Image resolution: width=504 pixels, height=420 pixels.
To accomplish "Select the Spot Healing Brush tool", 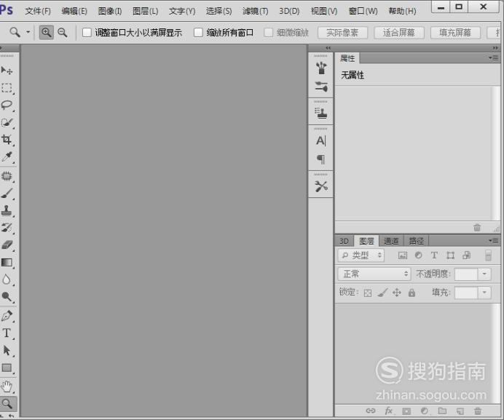I will click(x=7, y=175).
